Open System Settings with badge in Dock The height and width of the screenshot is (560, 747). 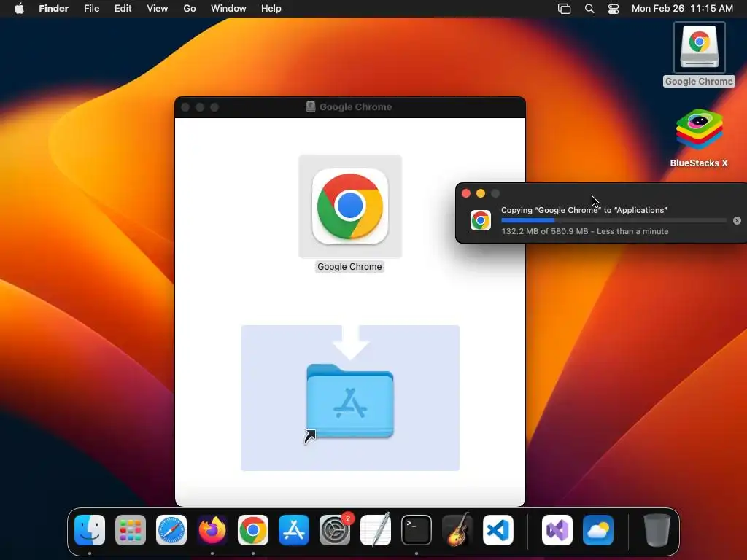335,530
